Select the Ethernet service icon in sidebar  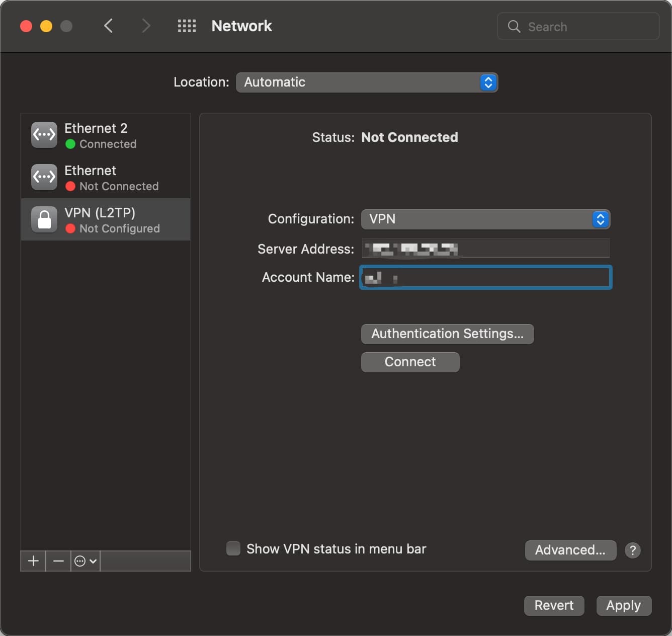point(44,177)
